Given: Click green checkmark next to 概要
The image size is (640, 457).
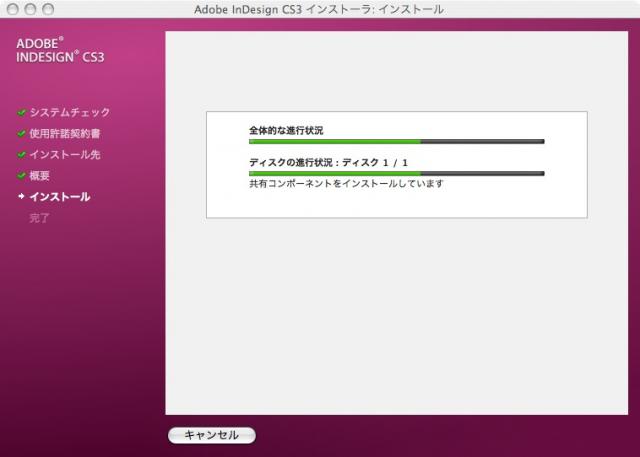Looking at the screenshot, I should tap(22, 176).
